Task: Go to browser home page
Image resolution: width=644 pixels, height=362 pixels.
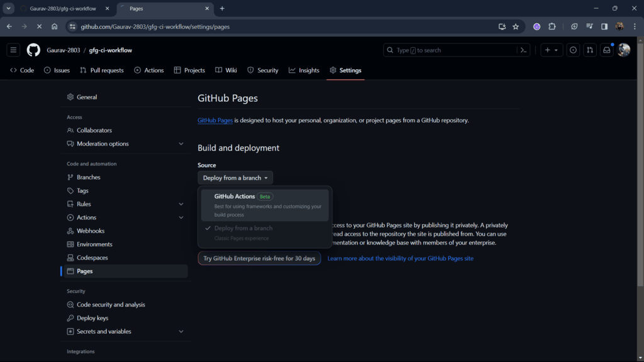Action: [x=54, y=26]
